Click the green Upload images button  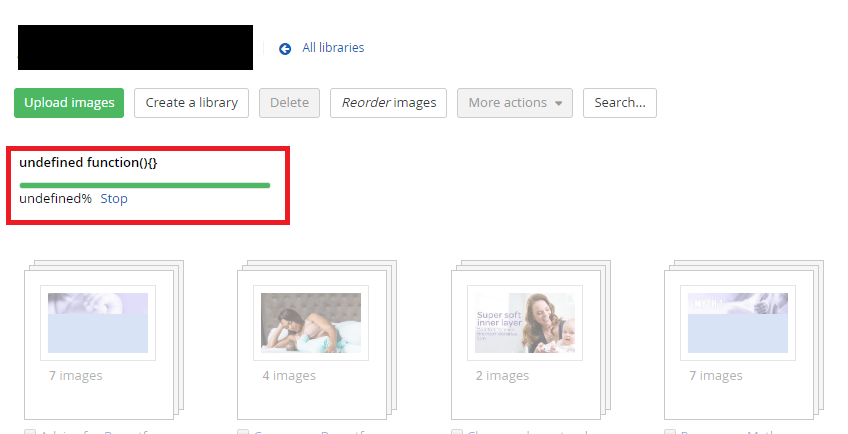pyautogui.click(x=69, y=103)
